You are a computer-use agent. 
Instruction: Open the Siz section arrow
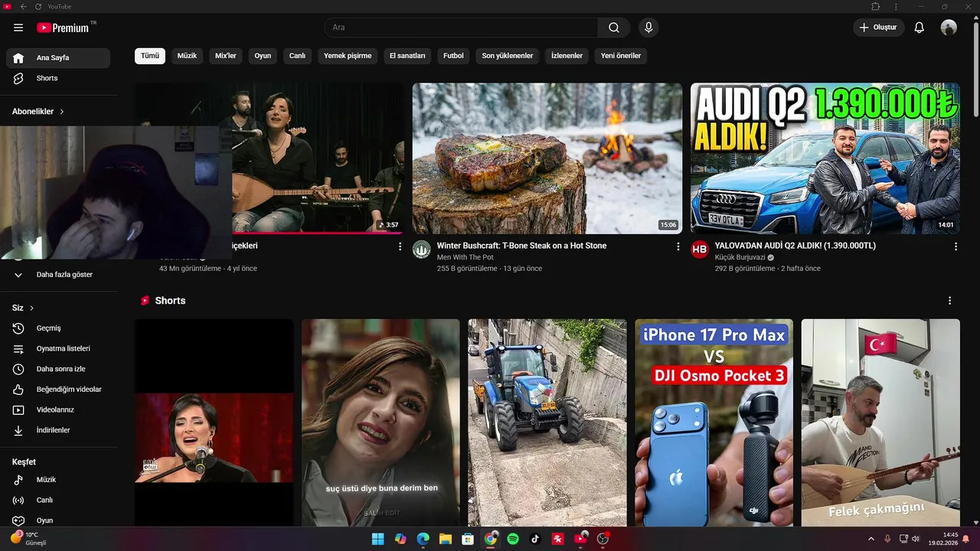23,308
